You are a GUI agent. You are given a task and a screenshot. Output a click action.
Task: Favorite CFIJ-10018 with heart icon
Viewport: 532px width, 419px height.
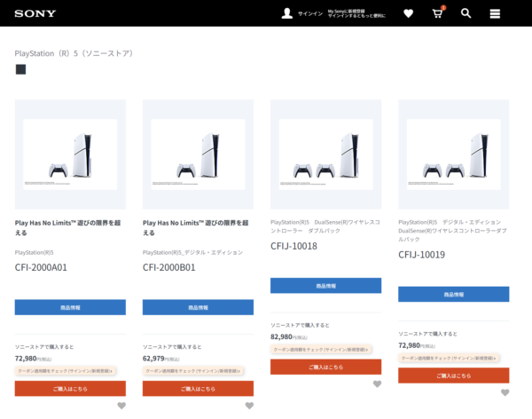pos(378,384)
